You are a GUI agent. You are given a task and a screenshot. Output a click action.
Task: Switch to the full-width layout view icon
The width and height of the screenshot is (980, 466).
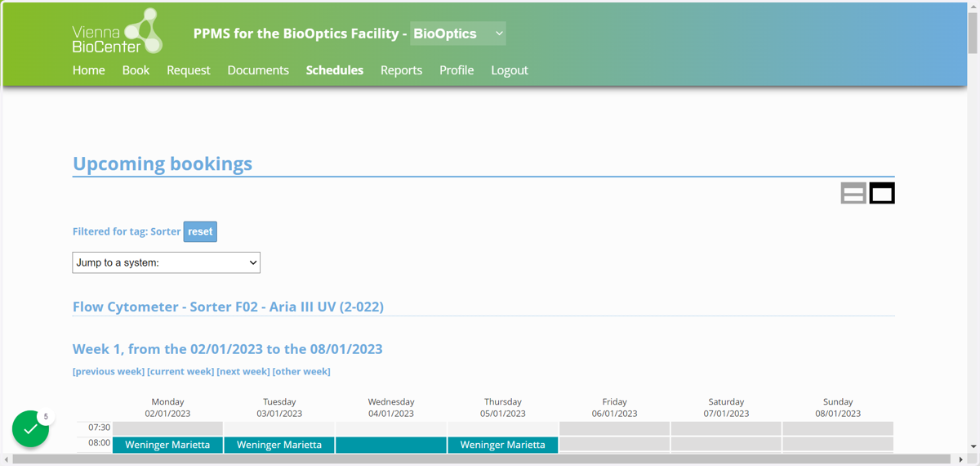click(882, 194)
